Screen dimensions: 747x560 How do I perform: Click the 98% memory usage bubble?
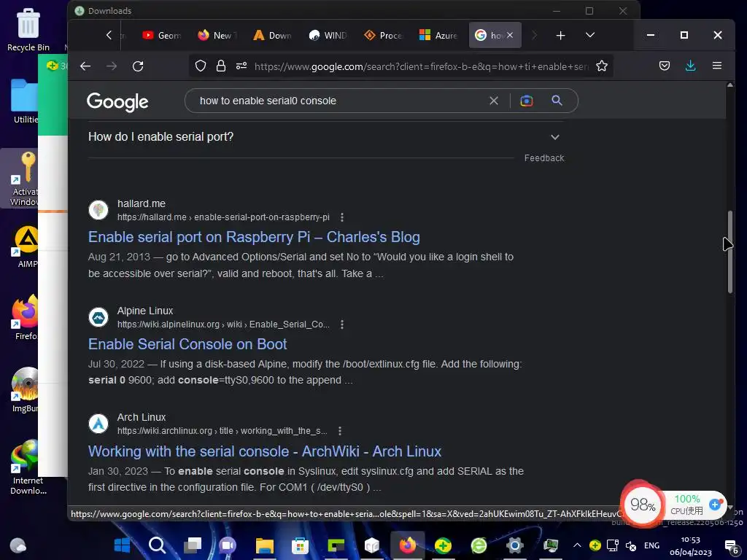tap(642, 505)
